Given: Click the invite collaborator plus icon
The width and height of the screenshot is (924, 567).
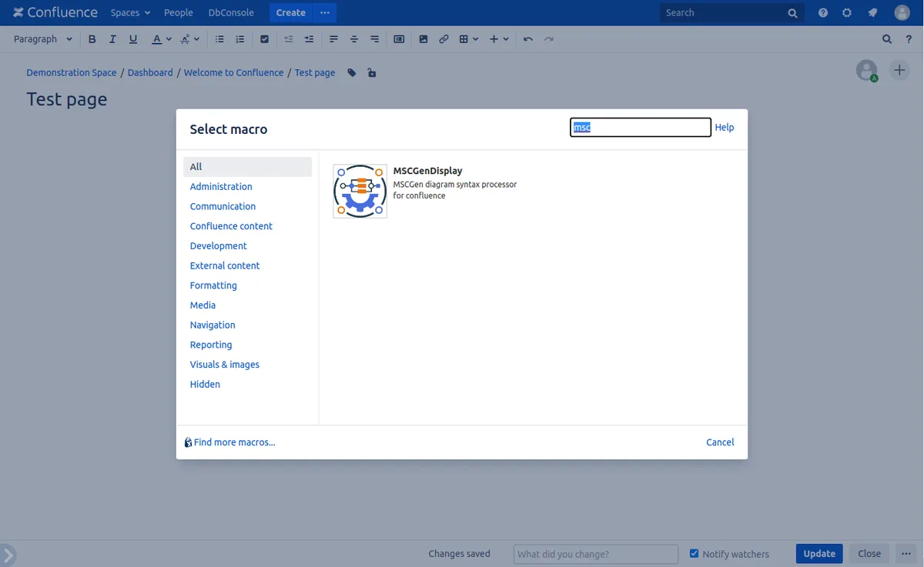Looking at the screenshot, I should tap(899, 70).
